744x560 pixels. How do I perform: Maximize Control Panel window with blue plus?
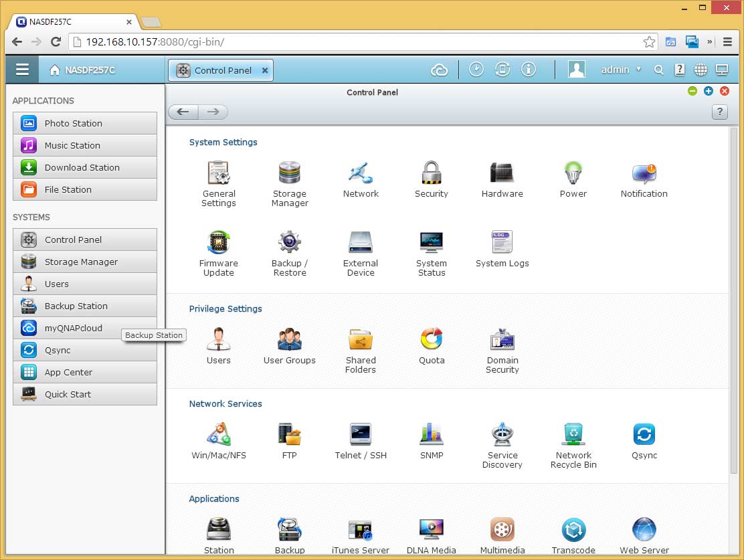709,91
